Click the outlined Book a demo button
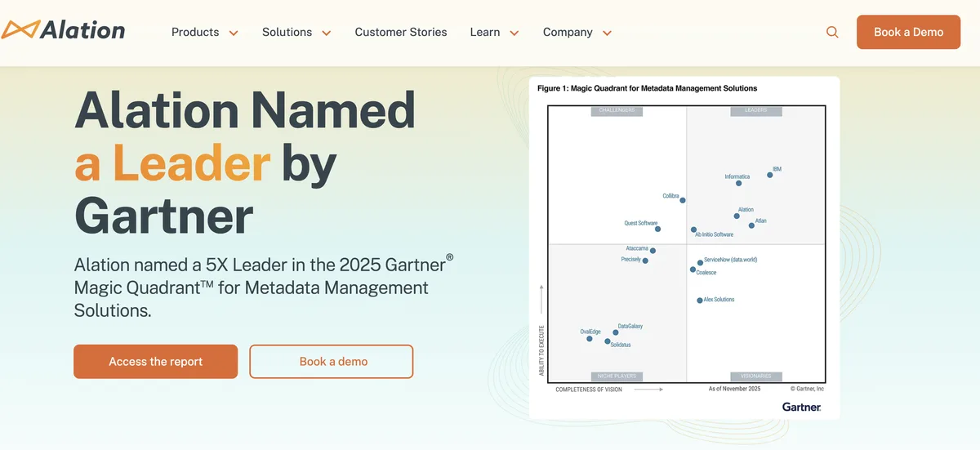The image size is (980, 450). point(333,362)
